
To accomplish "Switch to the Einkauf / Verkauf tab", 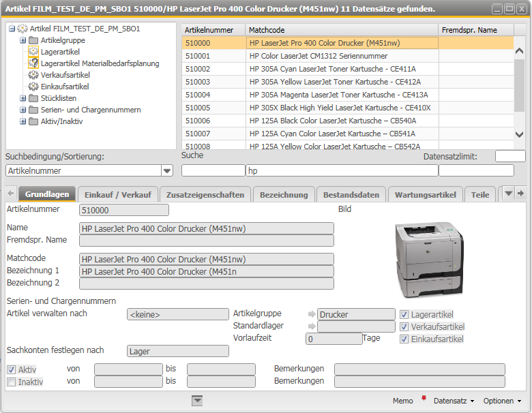I will pyautogui.click(x=118, y=195).
